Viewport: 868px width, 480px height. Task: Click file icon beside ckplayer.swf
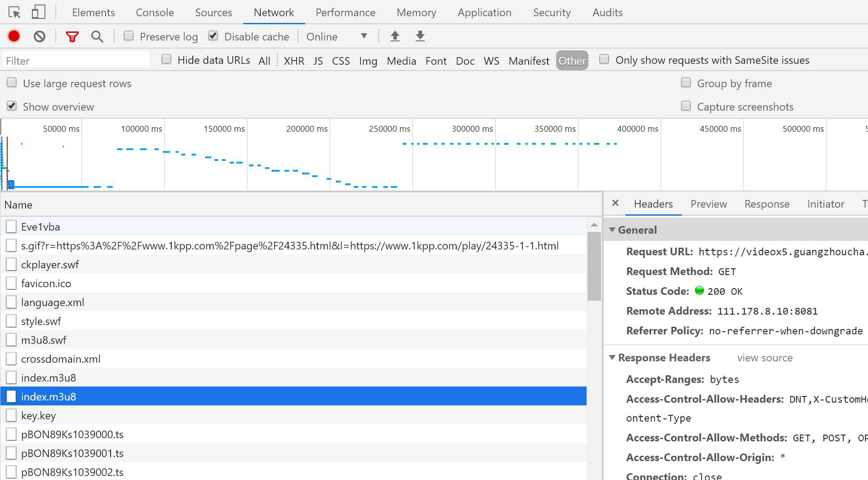pos(11,264)
